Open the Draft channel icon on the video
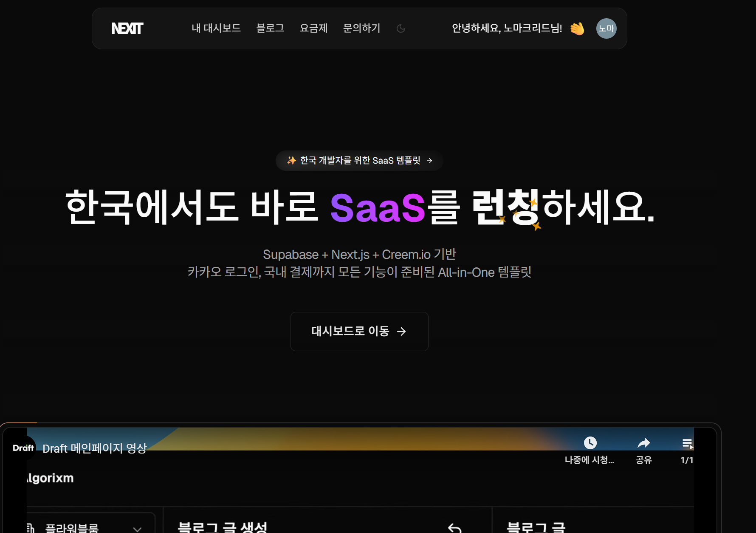Viewport: 756px width, 533px height. pyautogui.click(x=23, y=448)
